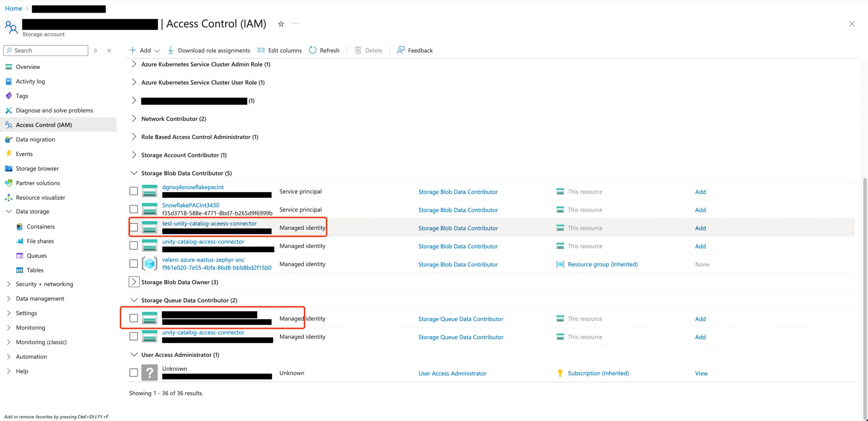This screenshot has height=421, width=868.
Task: Collapse the sidebar menu with double chevron
Action: click(x=109, y=51)
